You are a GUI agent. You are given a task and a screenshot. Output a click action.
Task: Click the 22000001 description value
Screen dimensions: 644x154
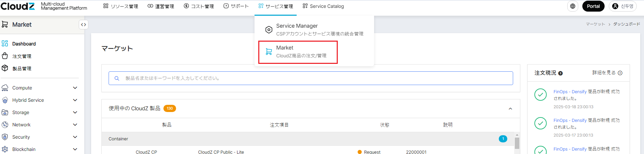click(416, 152)
